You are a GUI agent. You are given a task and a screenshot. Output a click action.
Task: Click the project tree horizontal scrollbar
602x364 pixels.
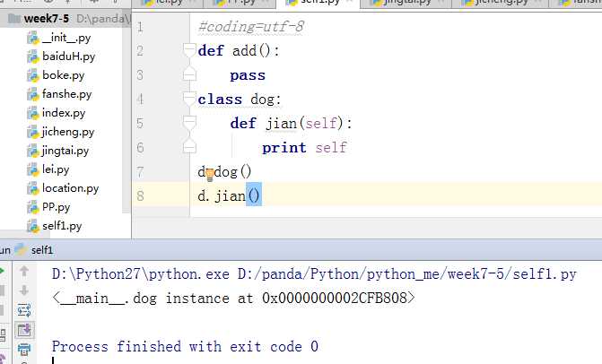[x=25, y=234]
